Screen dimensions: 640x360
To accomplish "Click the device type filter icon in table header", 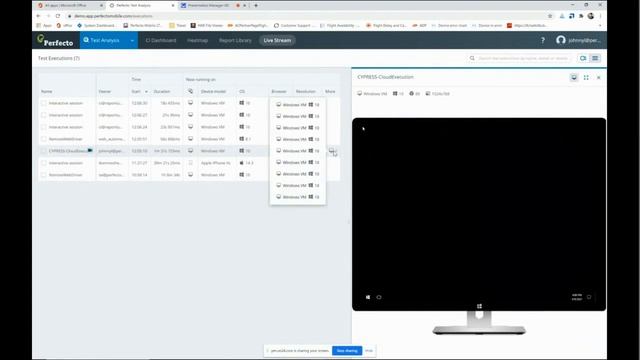I will pos(191,91).
